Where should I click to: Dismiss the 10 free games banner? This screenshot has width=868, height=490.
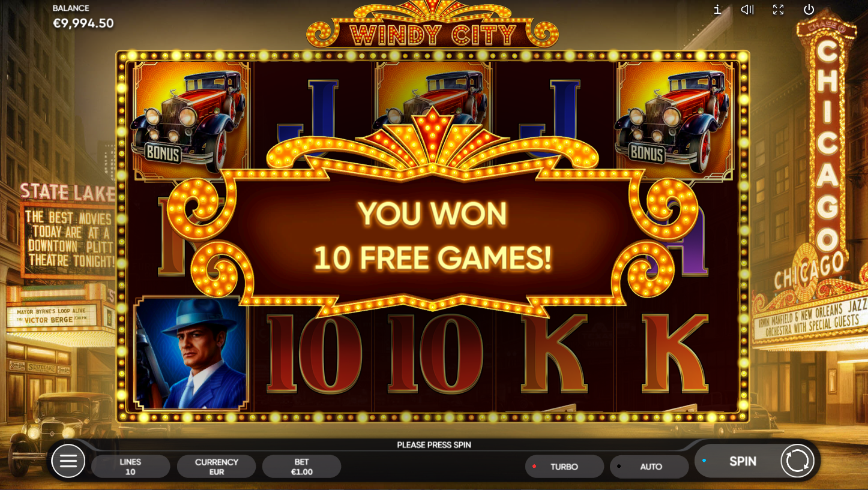point(433,236)
